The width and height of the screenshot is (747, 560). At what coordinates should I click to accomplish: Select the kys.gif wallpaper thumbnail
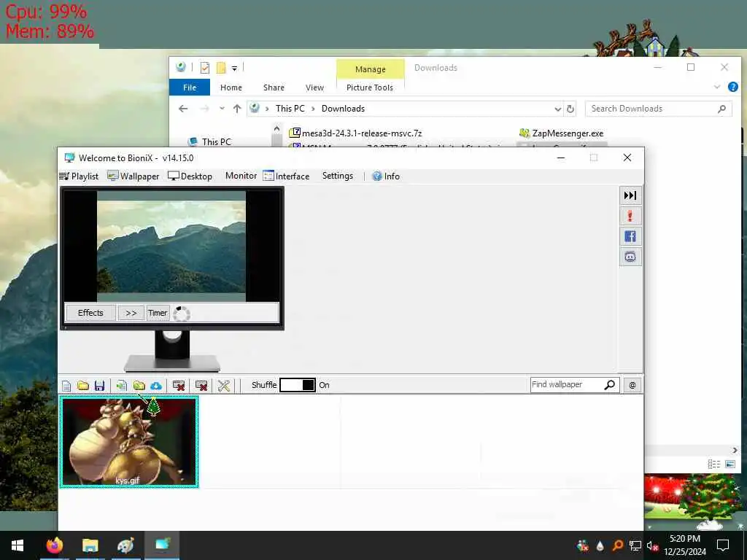128,442
